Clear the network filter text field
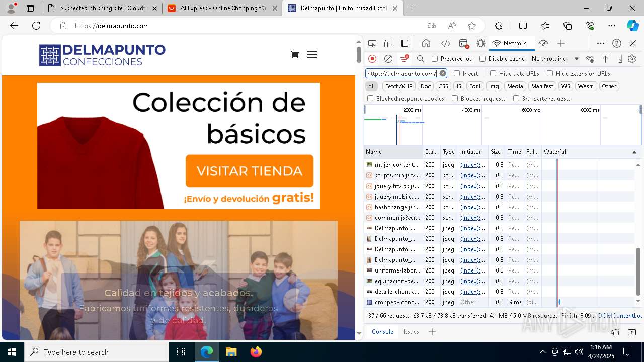 tap(443, 73)
